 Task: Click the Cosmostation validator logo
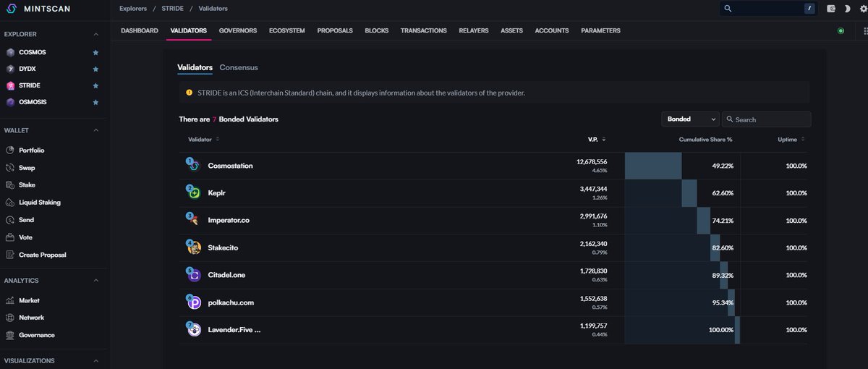click(x=194, y=166)
